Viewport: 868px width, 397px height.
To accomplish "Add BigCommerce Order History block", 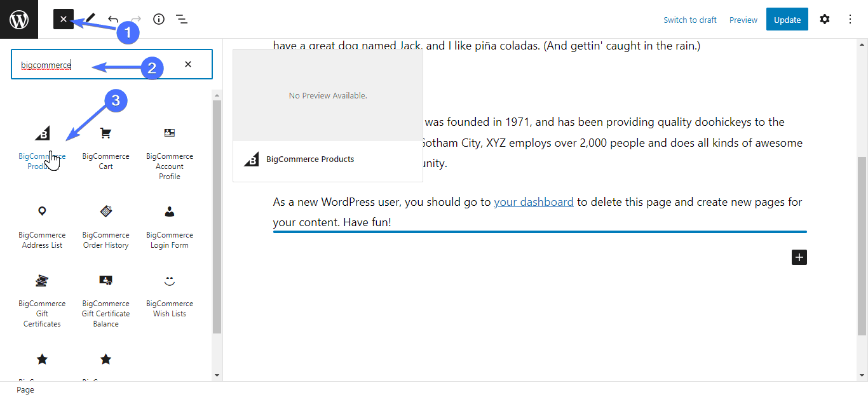I will (x=105, y=227).
